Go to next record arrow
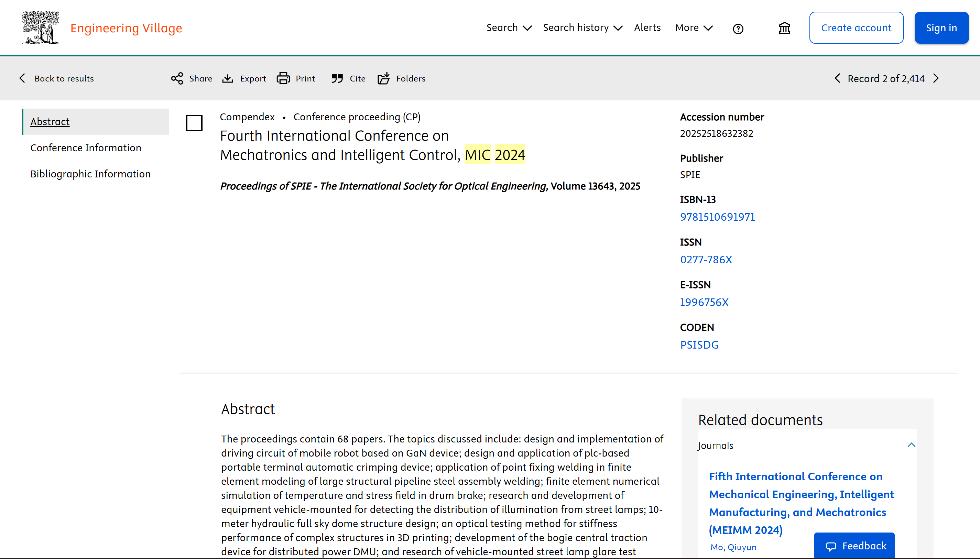This screenshot has height=559, width=980. [x=936, y=78]
